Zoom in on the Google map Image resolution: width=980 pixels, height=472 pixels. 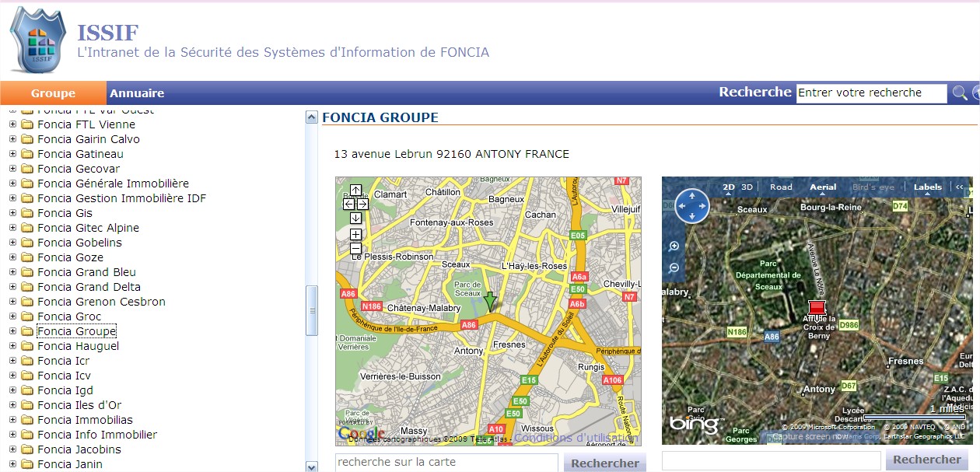pyautogui.click(x=355, y=234)
